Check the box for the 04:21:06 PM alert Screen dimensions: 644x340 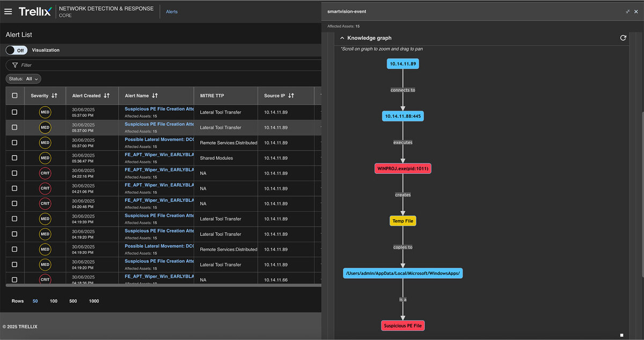point(14,189)
